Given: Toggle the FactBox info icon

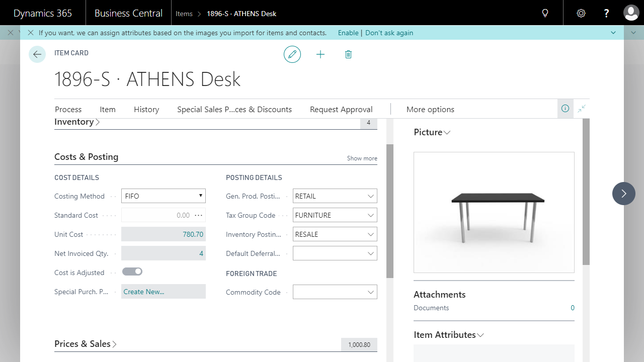Looking at the screenshot, I should click(x=565, y=108).
